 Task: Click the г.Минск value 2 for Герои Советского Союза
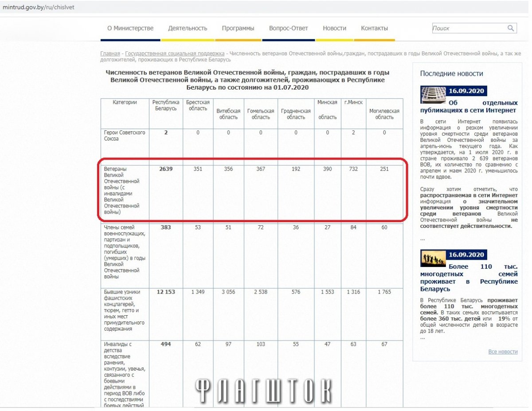click(354, 133)
